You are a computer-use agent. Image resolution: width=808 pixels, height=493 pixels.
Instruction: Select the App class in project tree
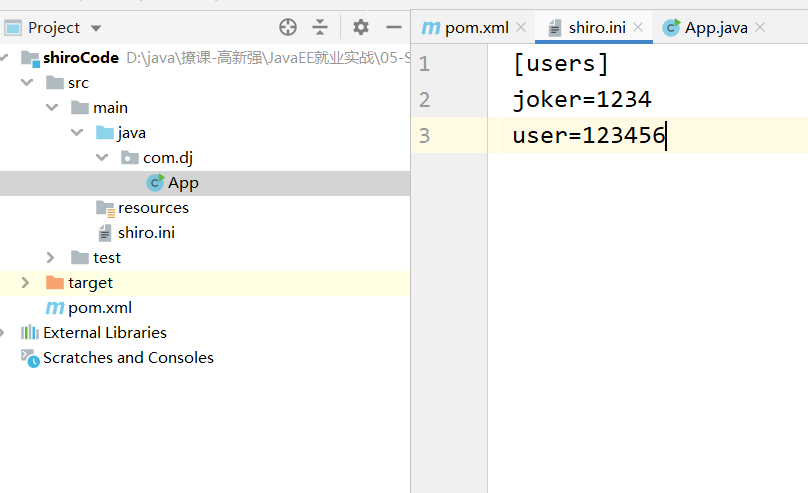(x=183, y=183)
